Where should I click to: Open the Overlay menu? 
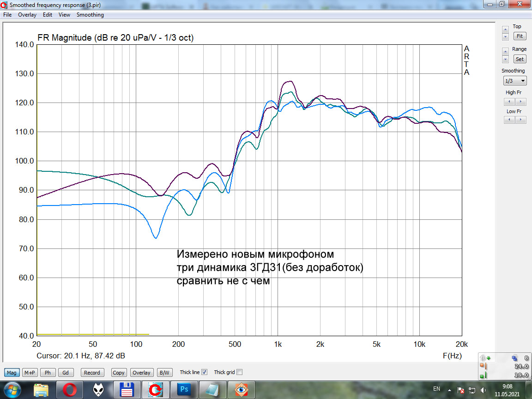click(x=27, y=15)
